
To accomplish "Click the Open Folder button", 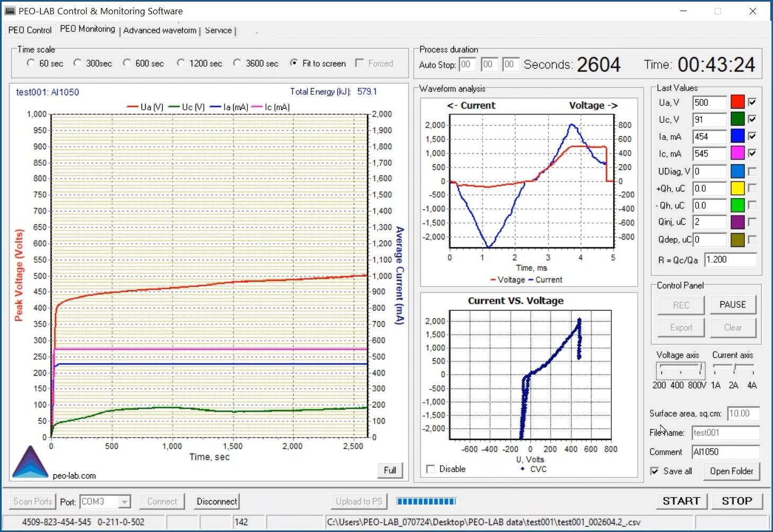I will [x=731, y=471].
